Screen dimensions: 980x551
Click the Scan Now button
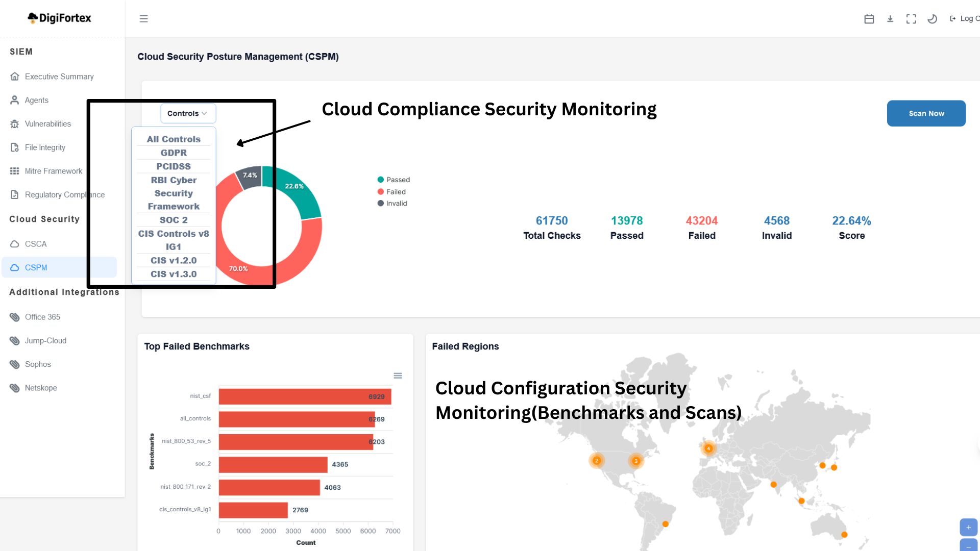pyautogui.click(x=926, y=113)
